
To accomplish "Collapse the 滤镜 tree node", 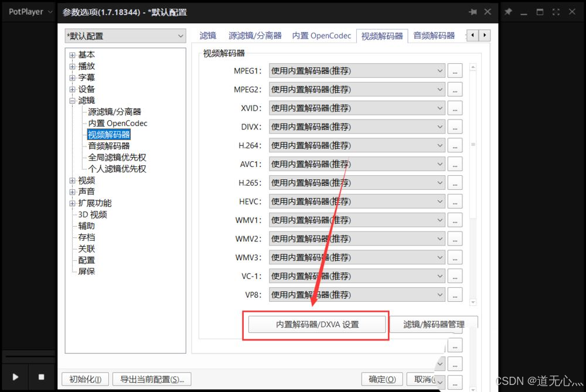I will [x=72, y=101].
